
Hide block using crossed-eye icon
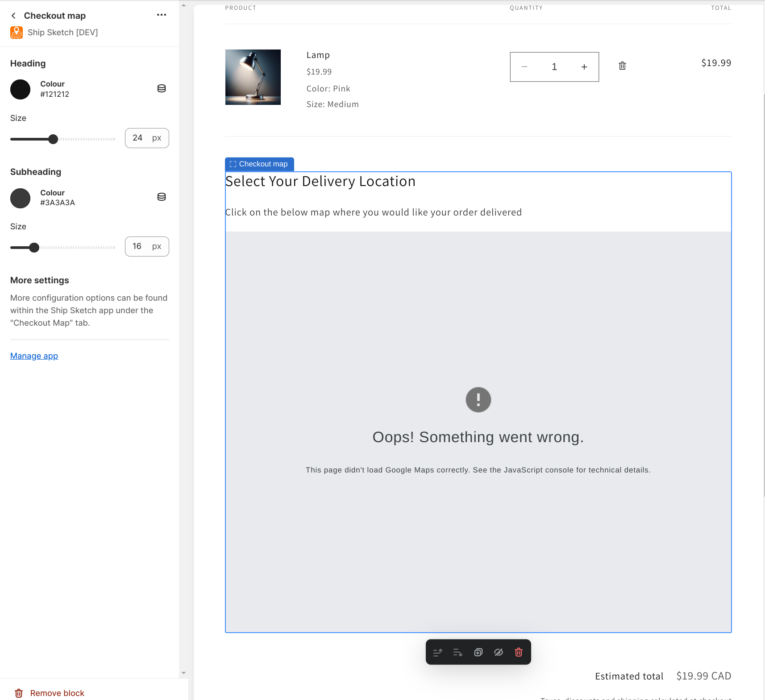[x=499, y=652]
